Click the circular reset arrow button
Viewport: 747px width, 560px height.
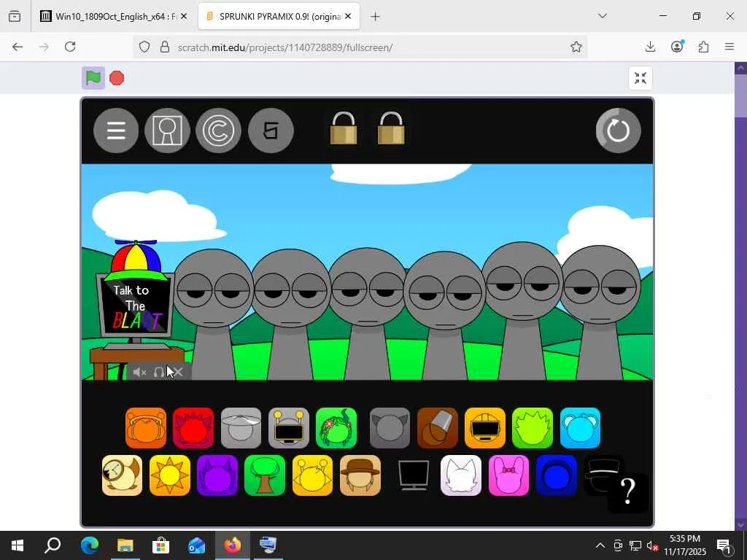[618, 131]
